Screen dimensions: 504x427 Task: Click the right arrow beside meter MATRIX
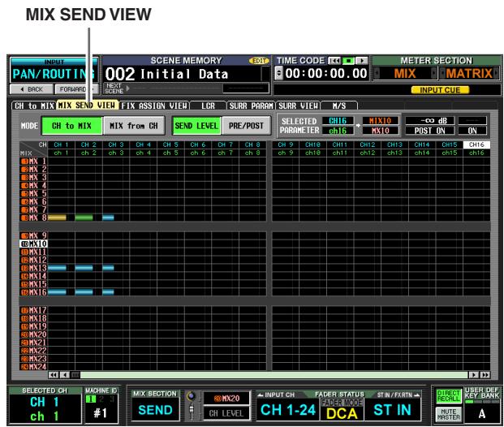496,74
